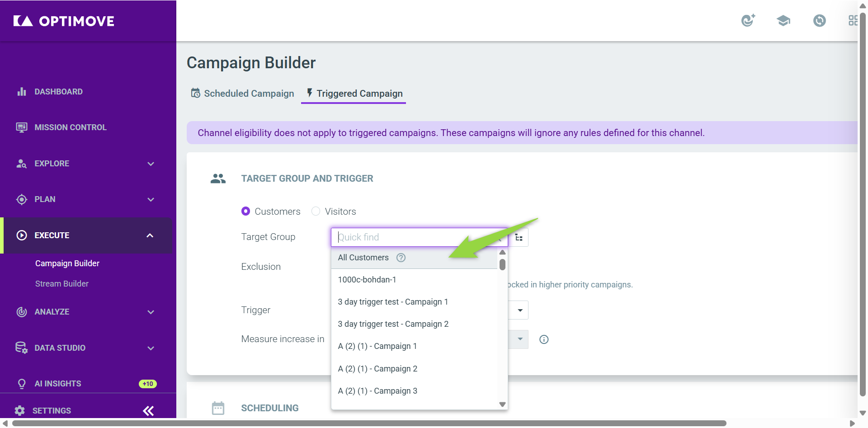The width and height of the screenshot is (868, 428).
Task: Open Mission Control from sidebar
Action: tap(71, 127)
